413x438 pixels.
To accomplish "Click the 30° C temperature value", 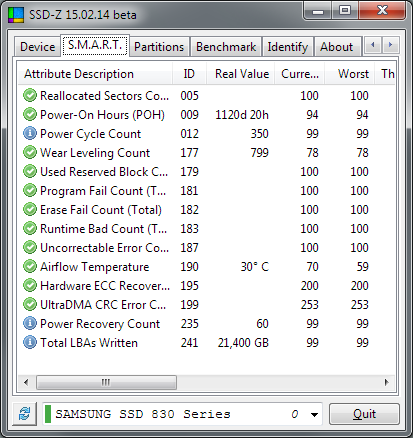I will (x=255, y=267).
